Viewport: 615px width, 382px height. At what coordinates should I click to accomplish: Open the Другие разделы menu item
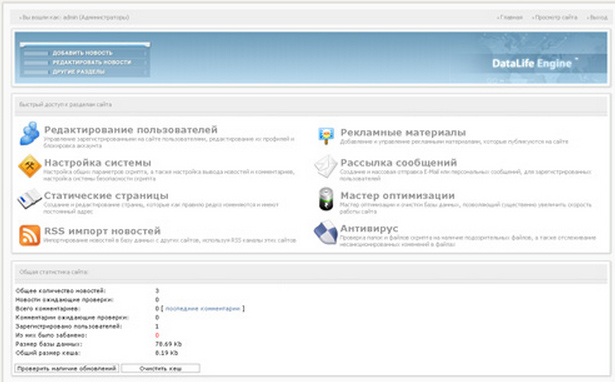pos(79,72)
